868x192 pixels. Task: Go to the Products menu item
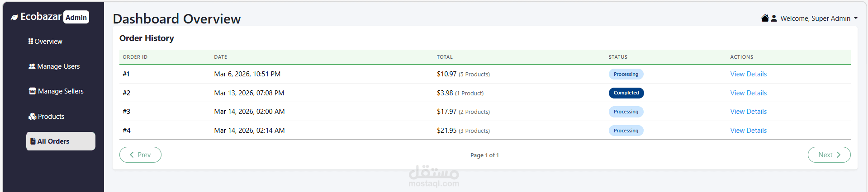pos(51,117)
